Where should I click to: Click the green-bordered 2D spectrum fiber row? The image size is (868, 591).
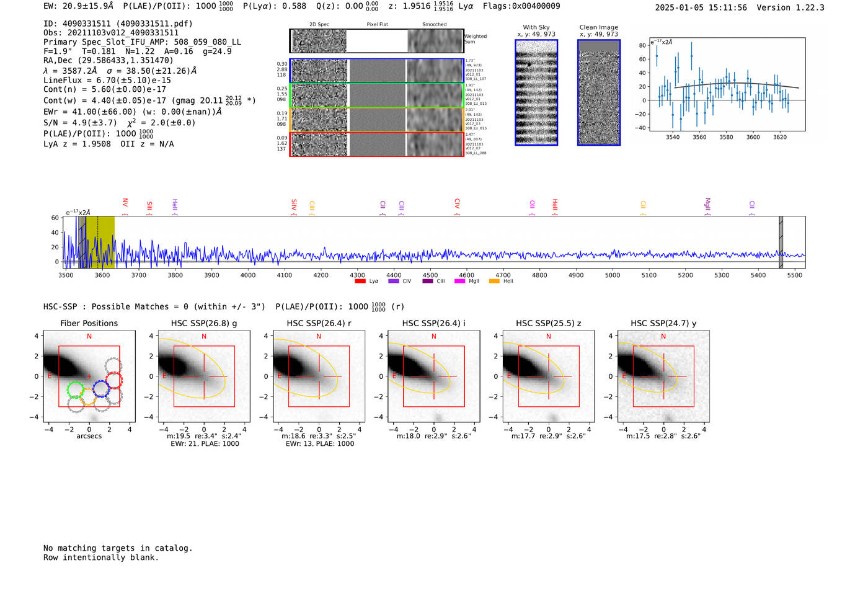pyautogui.click(x=377, y=95)
